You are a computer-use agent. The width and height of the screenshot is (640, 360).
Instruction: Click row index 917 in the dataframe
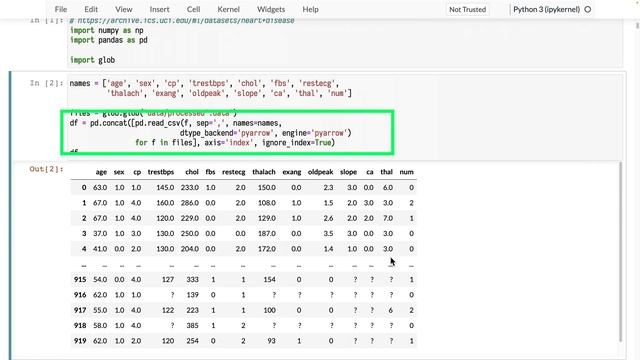click(x=80, y=310)
